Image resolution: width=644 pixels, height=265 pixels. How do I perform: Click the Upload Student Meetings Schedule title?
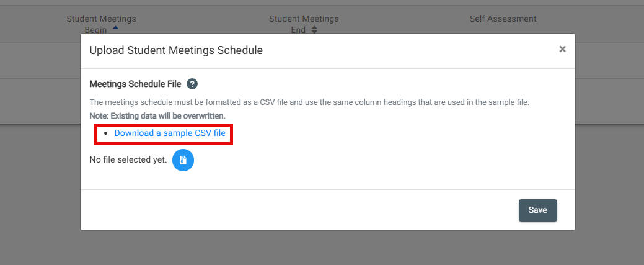(x=176, y=50)
